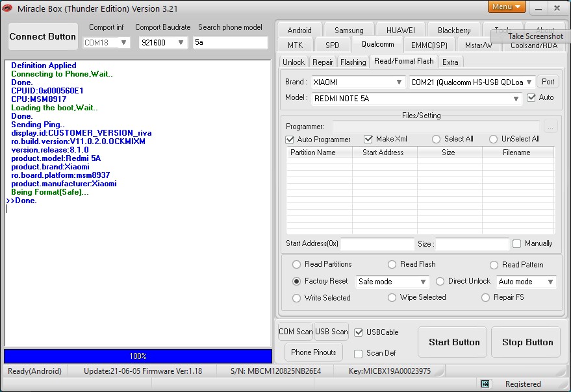
Task: Switch to the Mstar/W tab
Action: pos(478,45)
